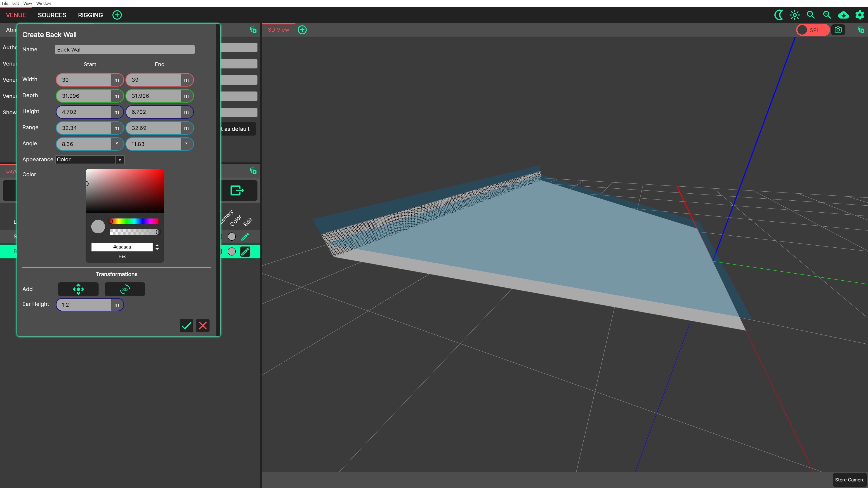
Task: Switch to the SOURCES tab
Action: [52, 15]
